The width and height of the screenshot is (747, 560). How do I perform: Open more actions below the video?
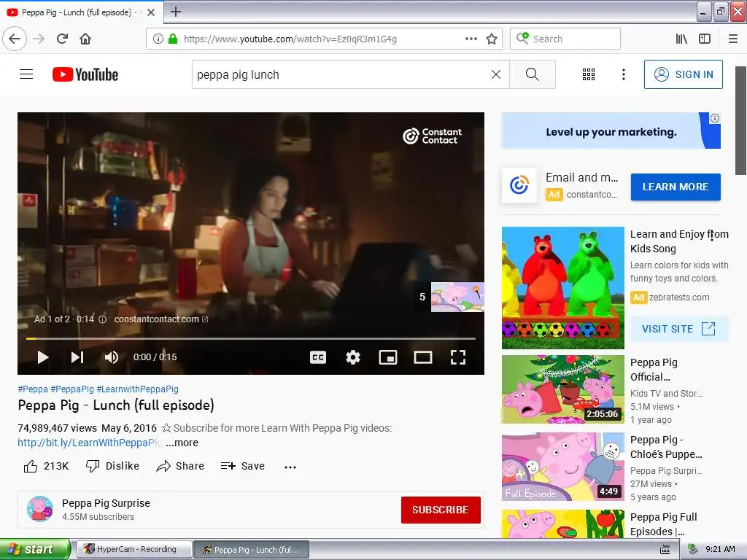pos(290,467)
